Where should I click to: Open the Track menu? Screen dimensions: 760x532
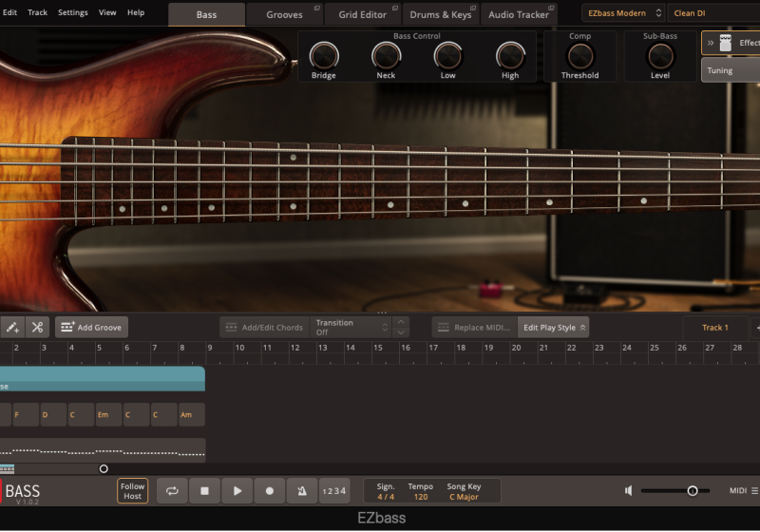pyautogui.click(x=37, y=12)
